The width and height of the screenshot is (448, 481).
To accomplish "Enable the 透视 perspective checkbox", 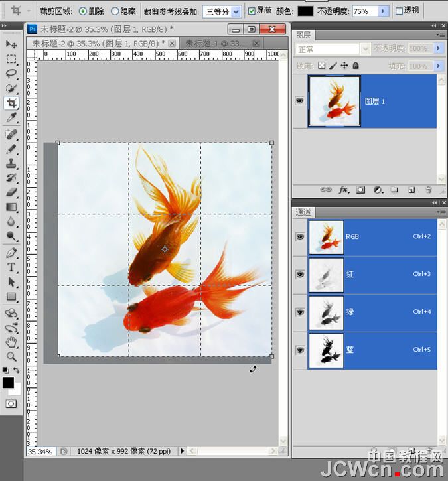I will coord(399,11).
